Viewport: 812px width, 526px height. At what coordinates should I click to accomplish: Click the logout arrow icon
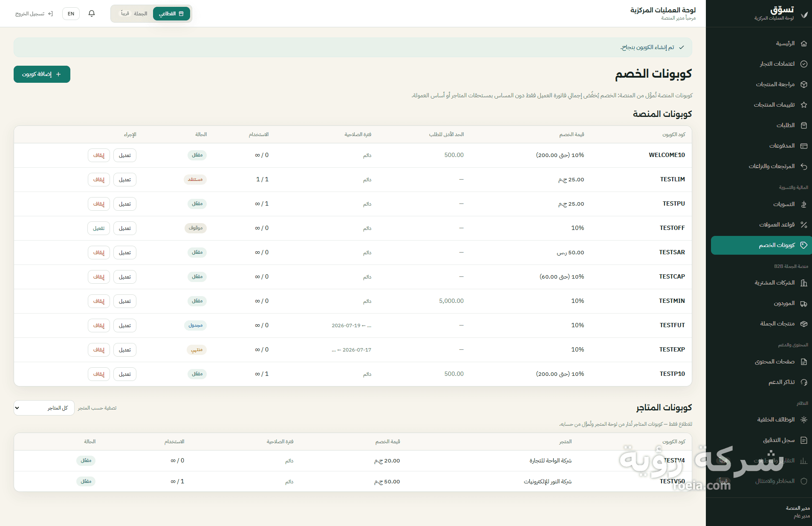click(x=50, y=14)
